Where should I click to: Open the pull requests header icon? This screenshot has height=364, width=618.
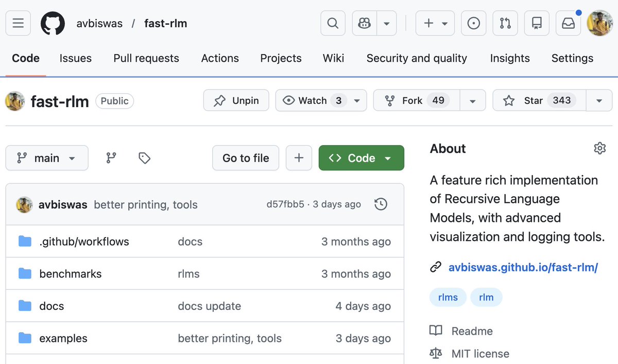(x=505, y=23)
